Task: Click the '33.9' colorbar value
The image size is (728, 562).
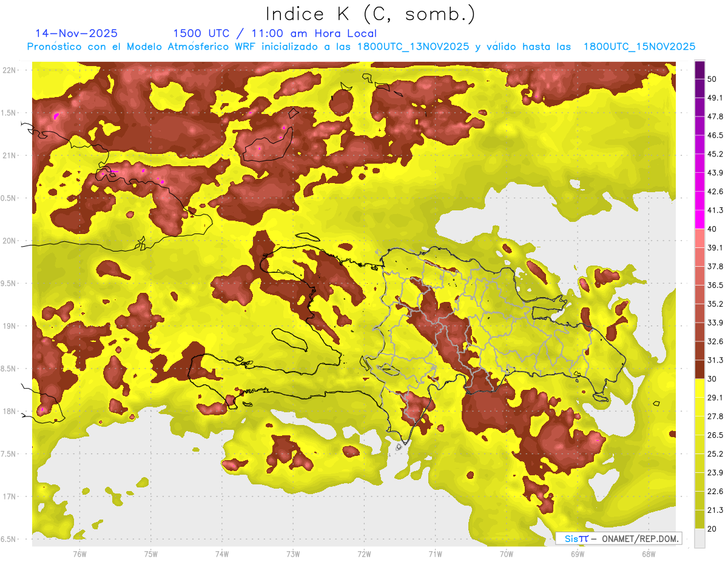Action: tap(715, 323)
